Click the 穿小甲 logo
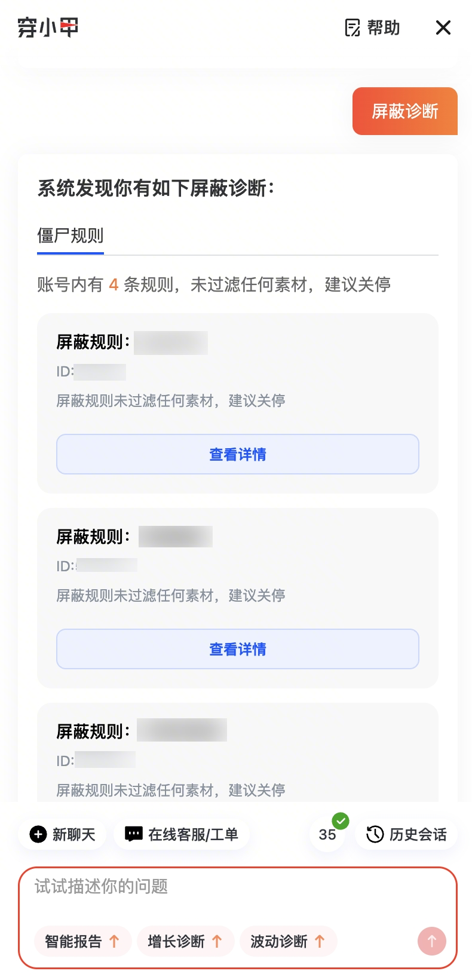Screen dimensions: 472x980 [x=48, y=27]
